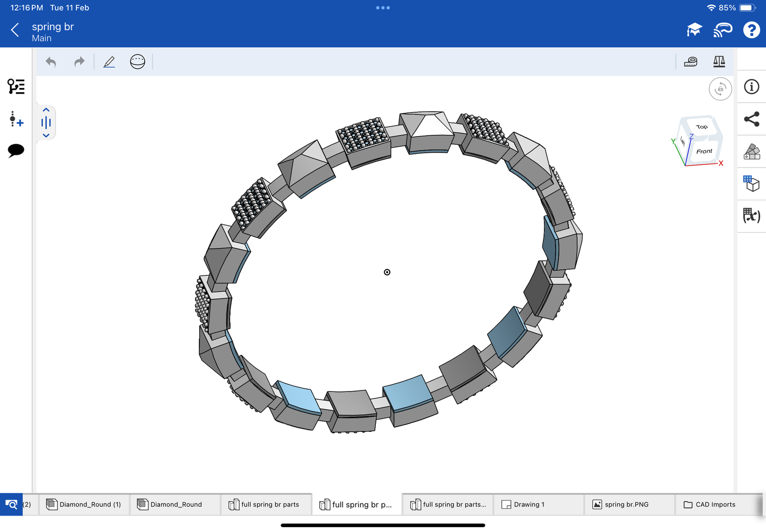Click the Top face of view cube
This screenshot has height=532, width=766.
(702, 127)
